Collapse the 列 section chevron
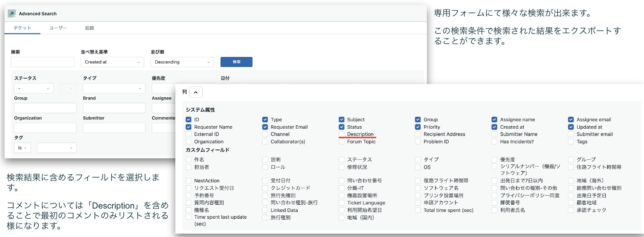 pos(196,92)
